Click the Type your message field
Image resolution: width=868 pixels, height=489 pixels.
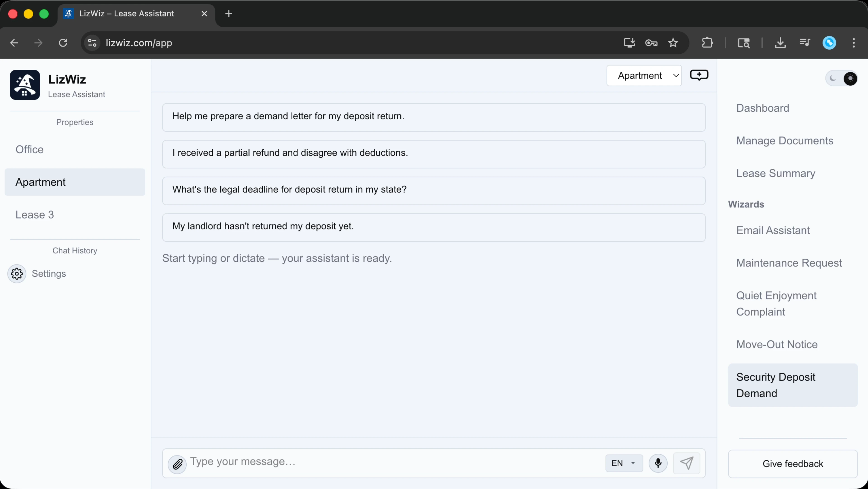(394, 461)
